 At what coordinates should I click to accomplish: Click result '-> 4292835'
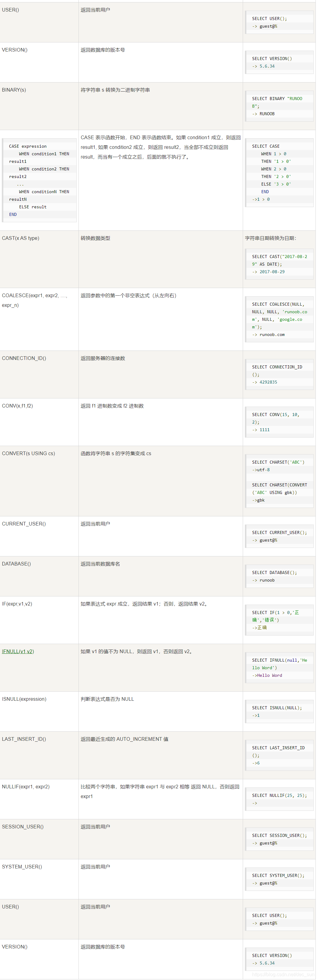(265, 382)
